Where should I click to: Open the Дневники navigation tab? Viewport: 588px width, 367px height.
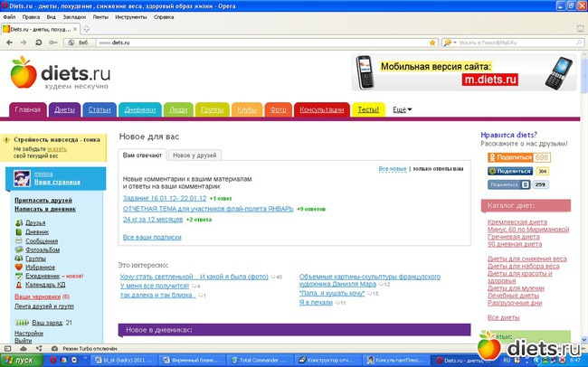click(139, 110)
